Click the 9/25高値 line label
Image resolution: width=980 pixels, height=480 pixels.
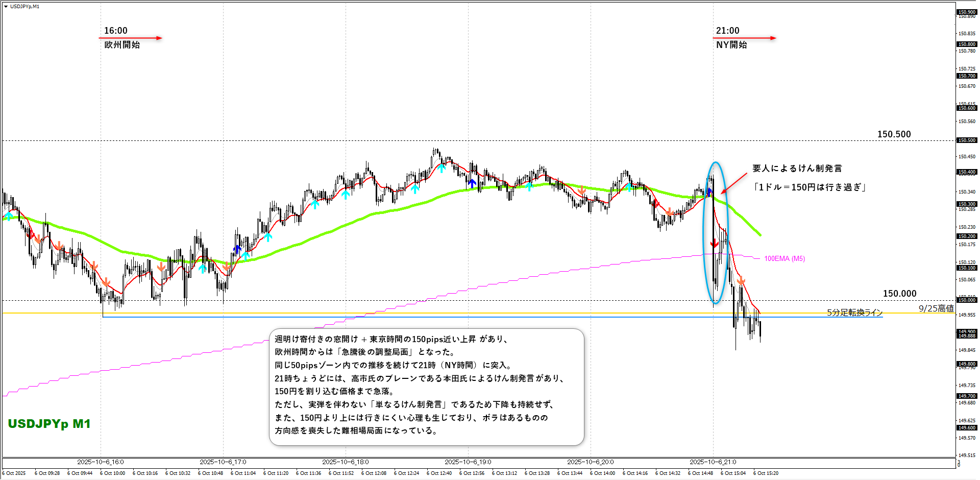(x=936, y=308)
